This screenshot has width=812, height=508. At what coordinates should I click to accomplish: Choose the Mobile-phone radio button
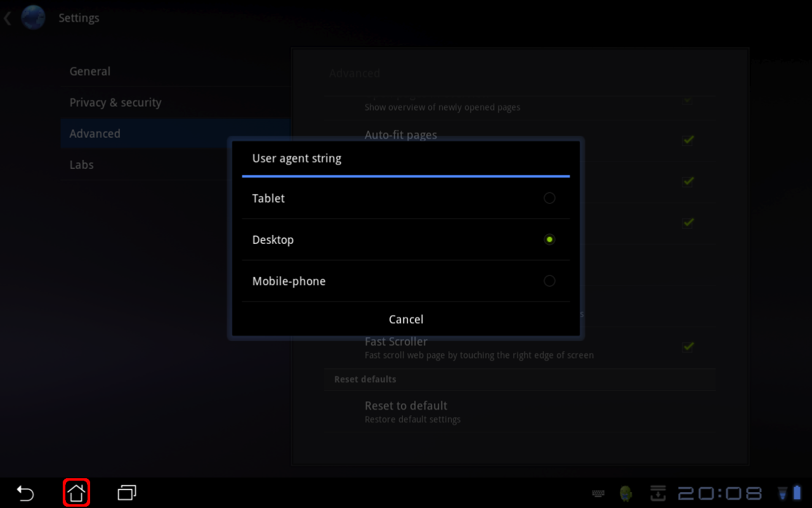(549, 281)
